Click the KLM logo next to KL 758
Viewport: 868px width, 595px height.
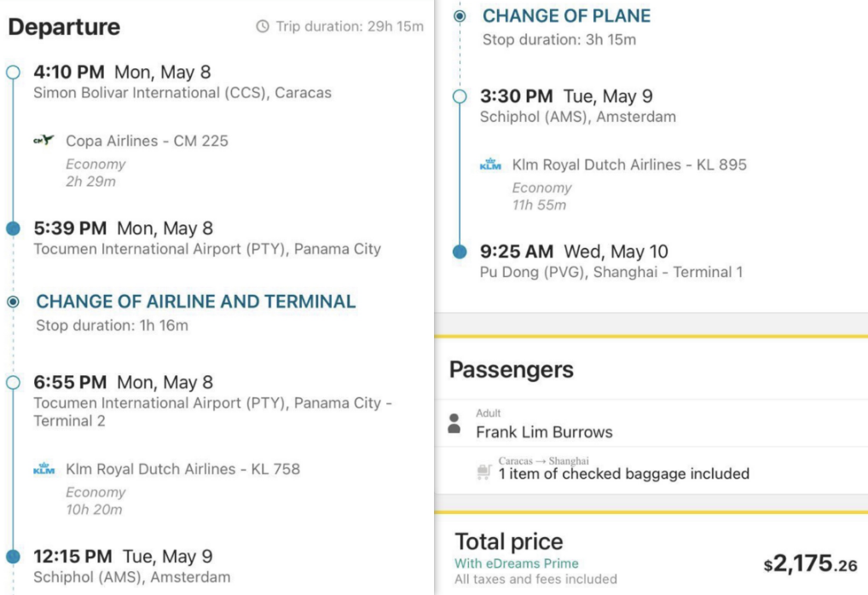[43, 469]
